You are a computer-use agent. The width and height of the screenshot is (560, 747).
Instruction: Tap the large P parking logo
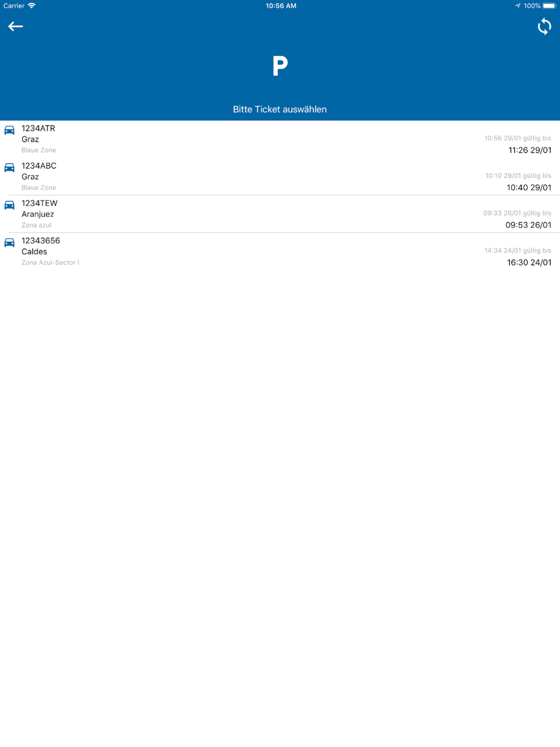click(280, 66)
